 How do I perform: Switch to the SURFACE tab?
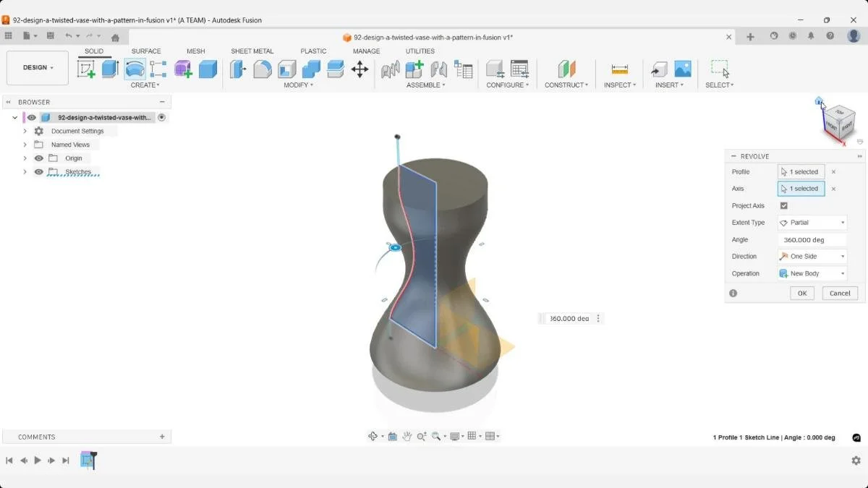146,51
